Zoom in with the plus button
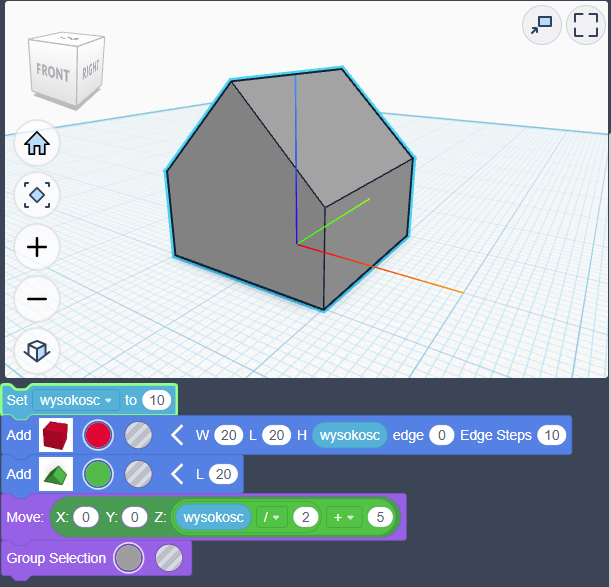 (x=37, y=247)
